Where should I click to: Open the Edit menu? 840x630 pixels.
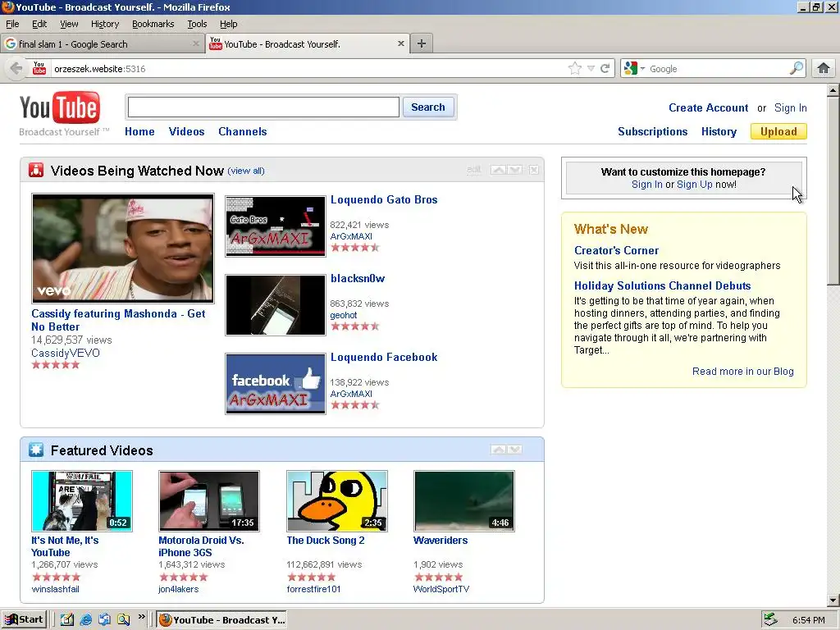pyautogui.click(x=39, y=24)
